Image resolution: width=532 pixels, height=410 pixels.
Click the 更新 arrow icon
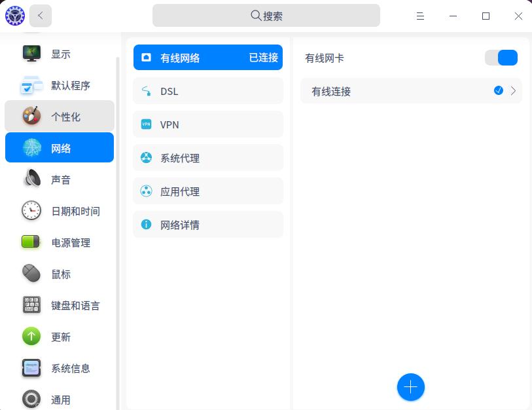31,337
